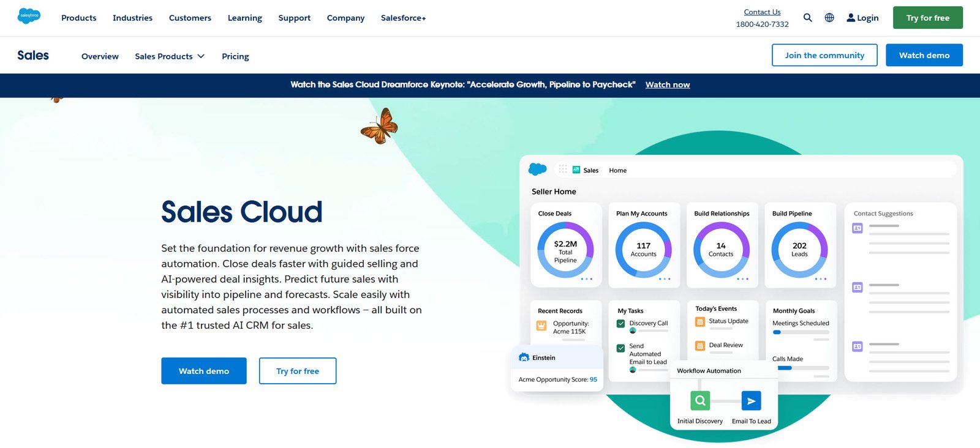The width and height of the screenshot is (980, 448).
Task: Open the Salesforce+ menu item
Action: coord(403,18)
